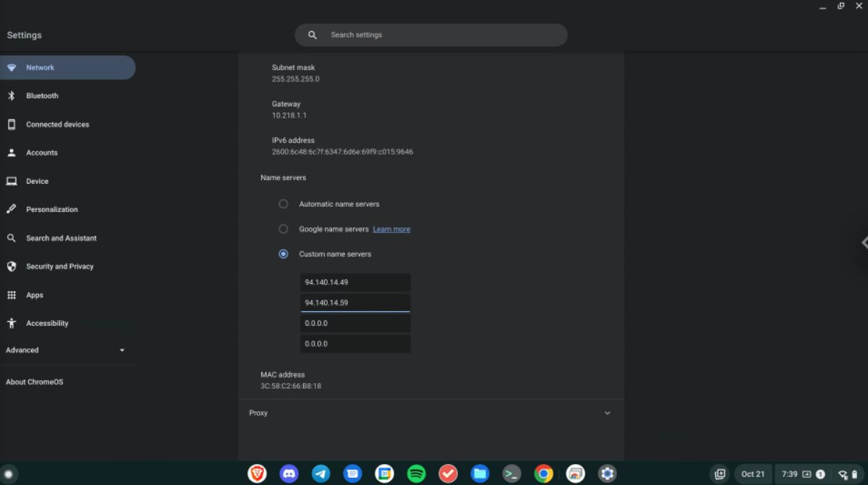Open the Apps grid icon in the sidebar

tap(12, 295)
